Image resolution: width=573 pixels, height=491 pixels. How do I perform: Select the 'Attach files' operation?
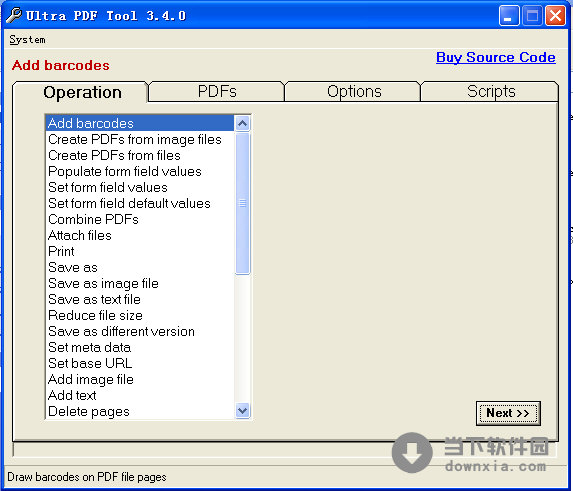pyautogui.click(x=140, y=235)
